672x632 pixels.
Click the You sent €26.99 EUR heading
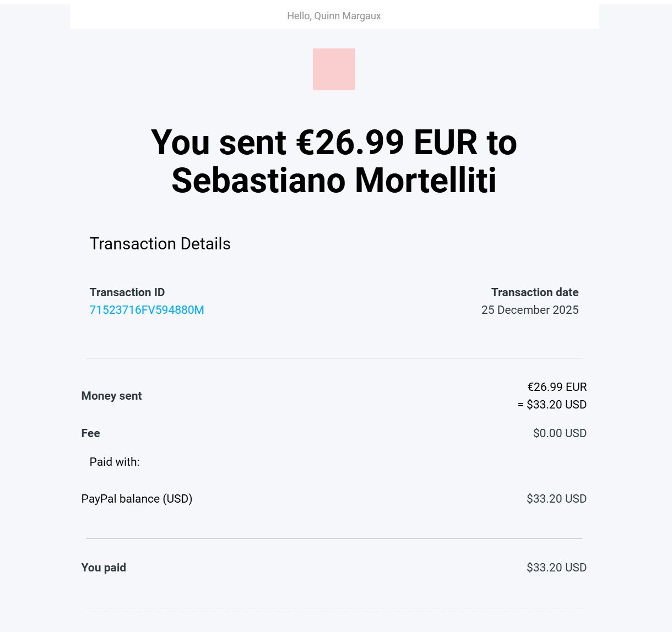[x=334, y=161]
